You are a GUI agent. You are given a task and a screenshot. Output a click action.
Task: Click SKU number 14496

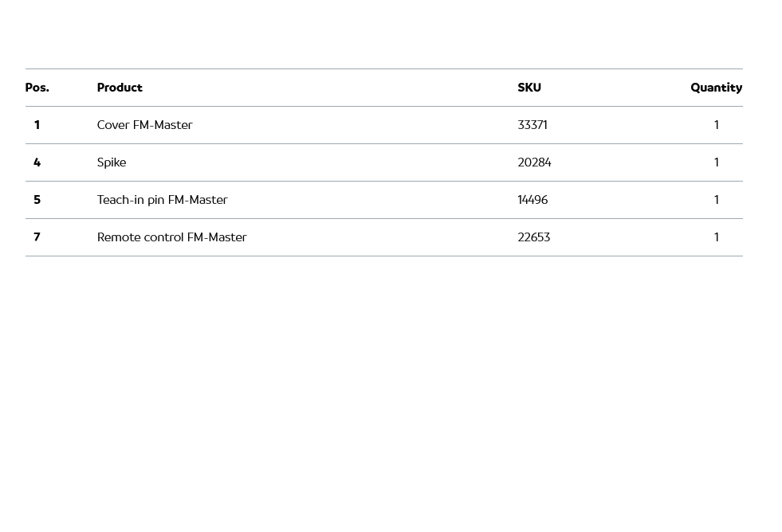click(532, 200)
